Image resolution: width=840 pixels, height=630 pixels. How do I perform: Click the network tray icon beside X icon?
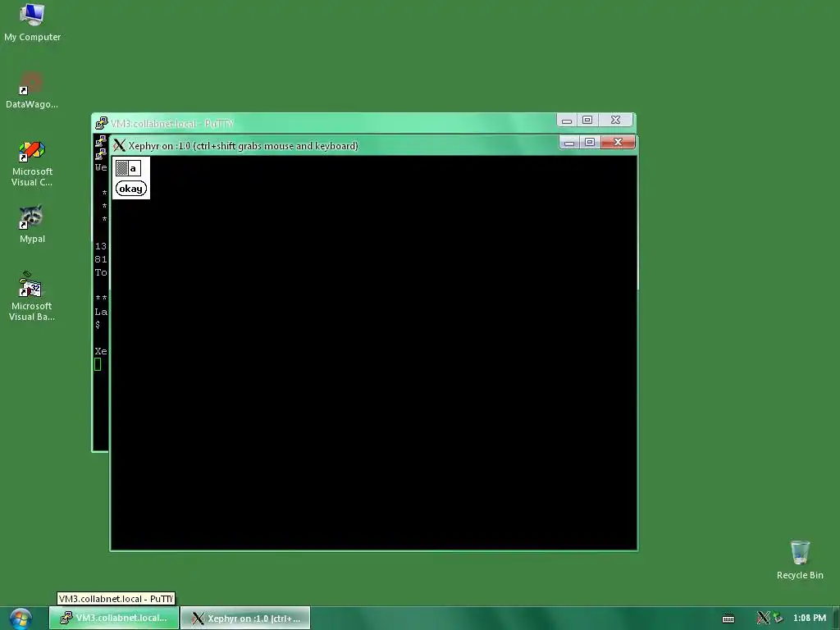click(x=778, y=618)
